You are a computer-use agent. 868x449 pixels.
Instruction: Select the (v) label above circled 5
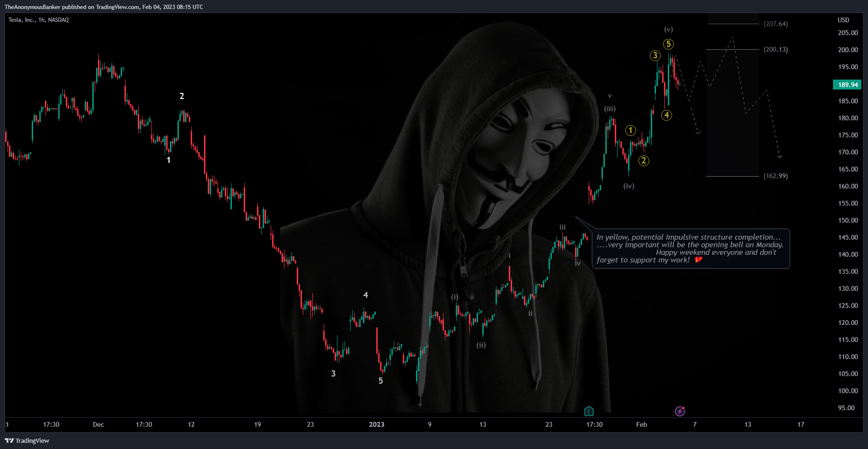tap(668, 29)
